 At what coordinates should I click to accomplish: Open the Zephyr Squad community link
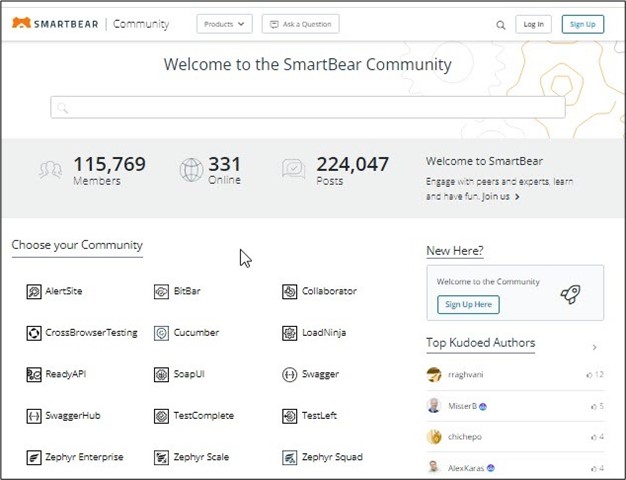(331, 458)
